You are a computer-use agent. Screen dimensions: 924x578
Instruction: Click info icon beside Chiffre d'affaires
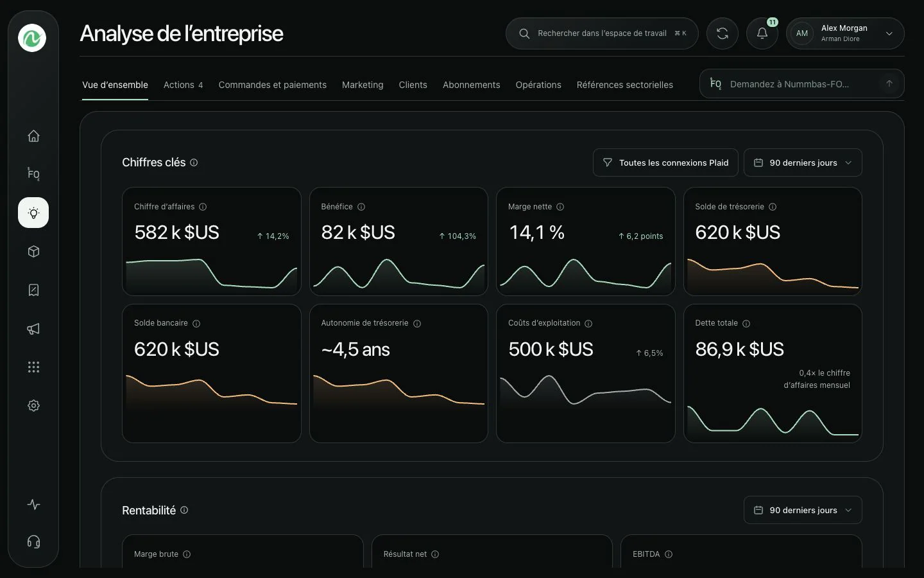[203, 207]
